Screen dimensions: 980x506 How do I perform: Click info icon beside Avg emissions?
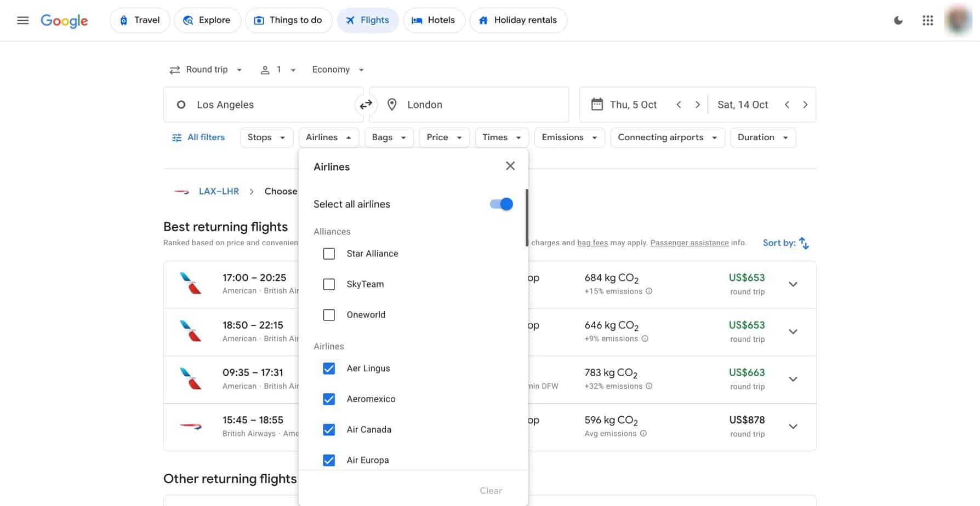[643, 434]
